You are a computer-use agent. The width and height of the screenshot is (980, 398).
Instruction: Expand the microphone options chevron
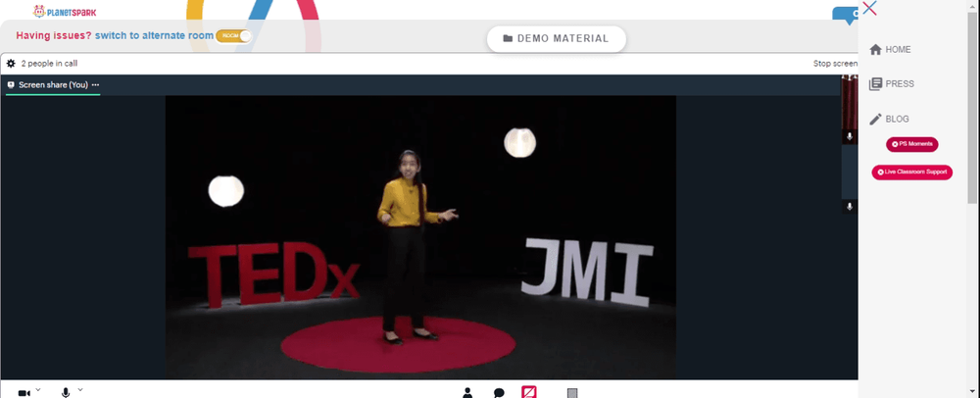click(80, 390)
